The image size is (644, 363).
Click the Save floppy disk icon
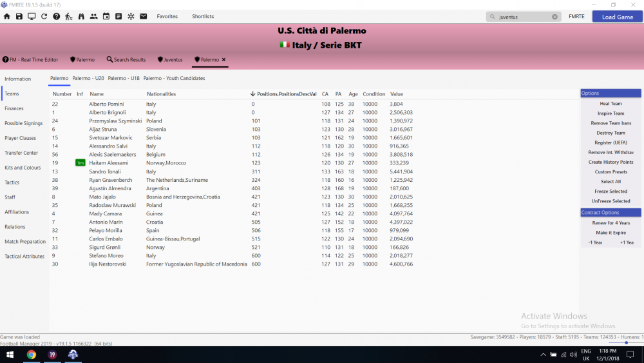click(19, 16)
